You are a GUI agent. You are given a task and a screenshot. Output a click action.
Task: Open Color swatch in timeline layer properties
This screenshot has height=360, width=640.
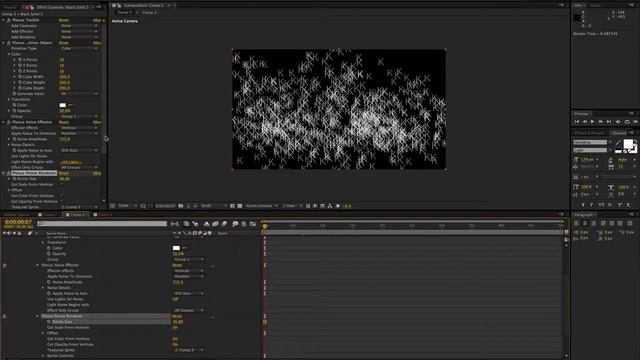[x=176, y=248]
